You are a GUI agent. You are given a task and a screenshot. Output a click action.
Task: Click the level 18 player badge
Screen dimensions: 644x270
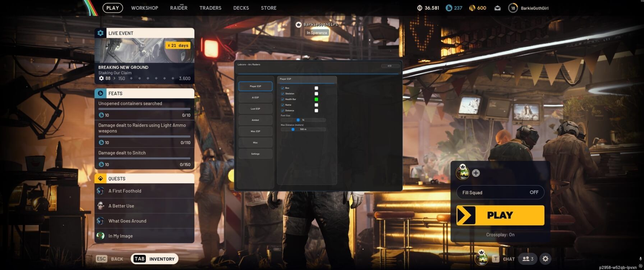513,8
